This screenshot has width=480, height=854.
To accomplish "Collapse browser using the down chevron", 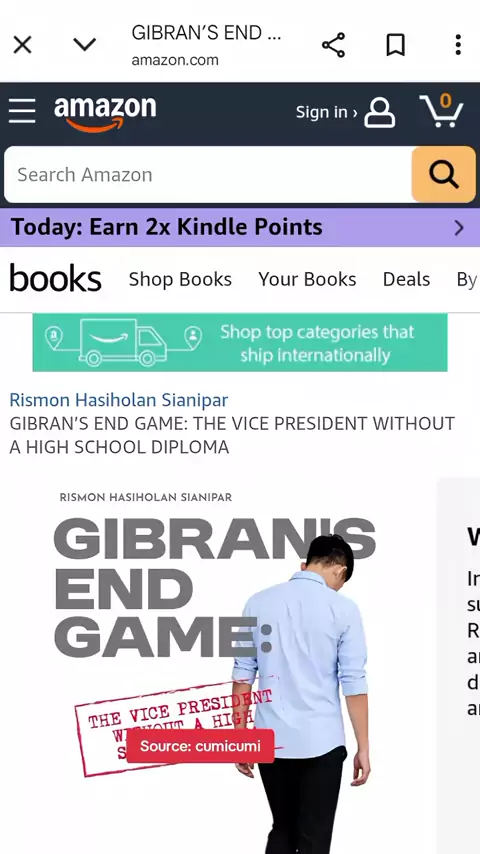I will point(84,44).
